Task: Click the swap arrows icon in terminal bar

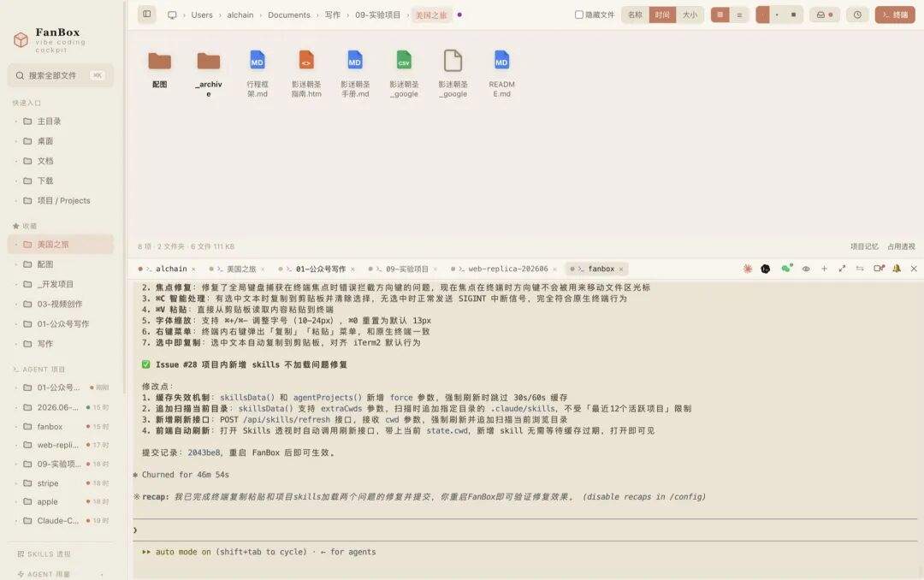Action: click(860, 269)
